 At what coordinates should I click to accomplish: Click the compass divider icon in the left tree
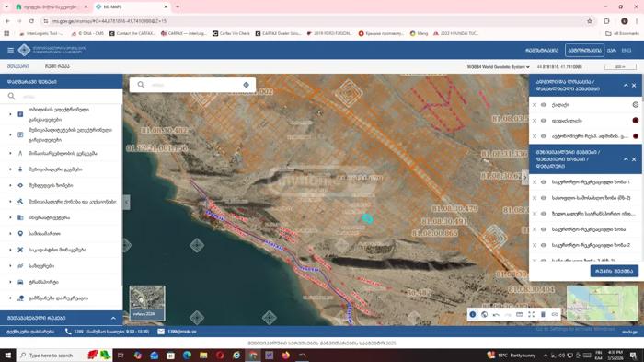20,153
